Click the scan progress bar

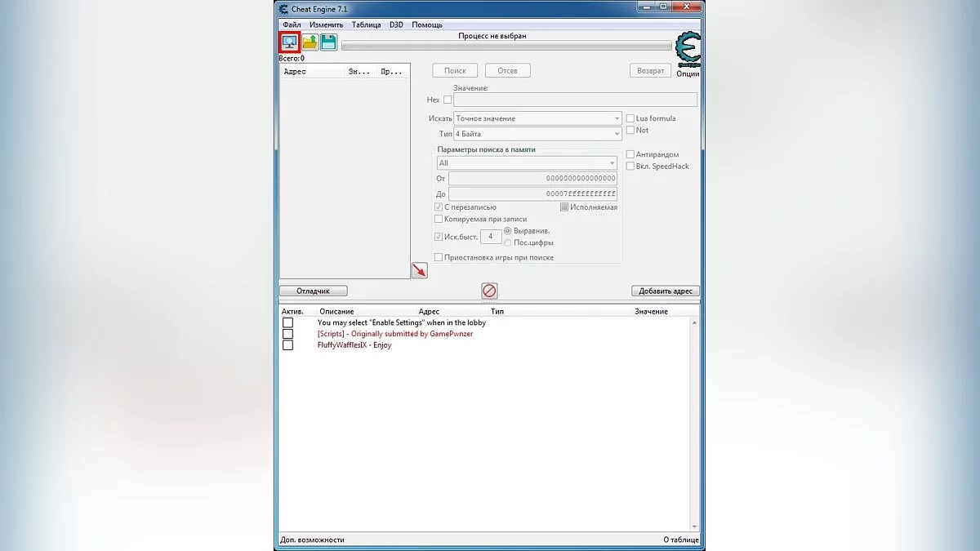pyautogui.click(x=506, y=47)
